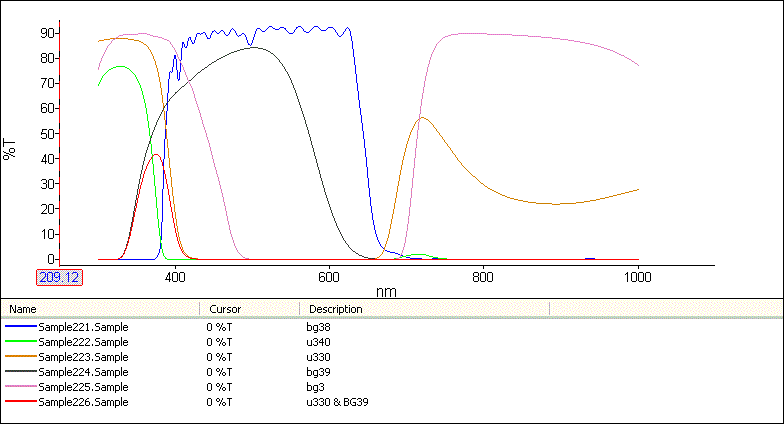The image size is (784, 424).
Task: Pick Sample223.Sample in the list
Action: tap(83, 357)
